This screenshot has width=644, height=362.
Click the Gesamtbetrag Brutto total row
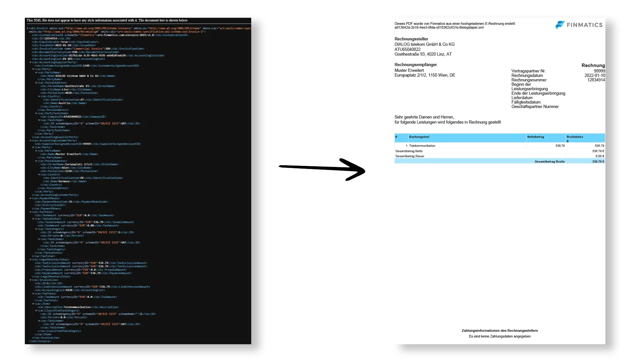pos(500,162)
